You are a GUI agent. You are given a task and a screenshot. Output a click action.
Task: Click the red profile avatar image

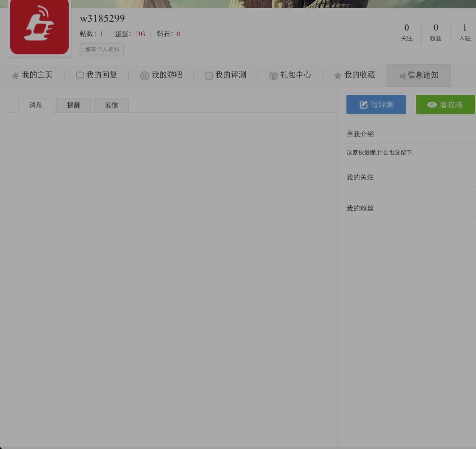pyautogui.click(x=39, y=27)
